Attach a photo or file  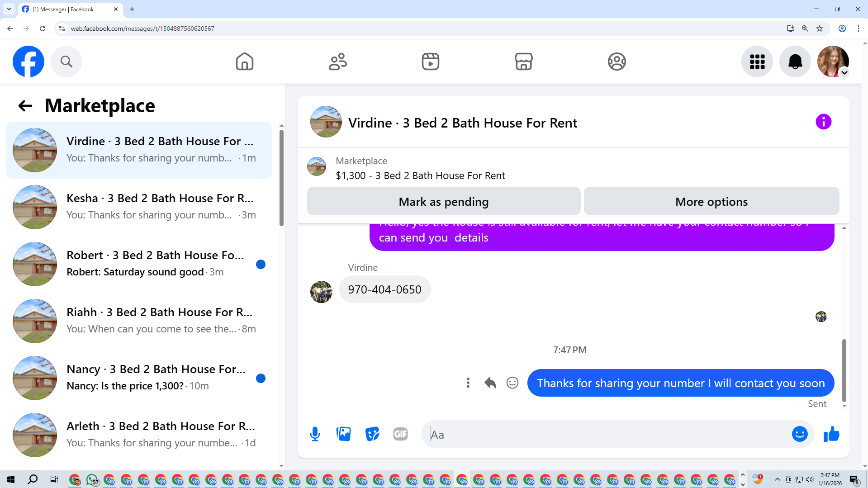344,434
